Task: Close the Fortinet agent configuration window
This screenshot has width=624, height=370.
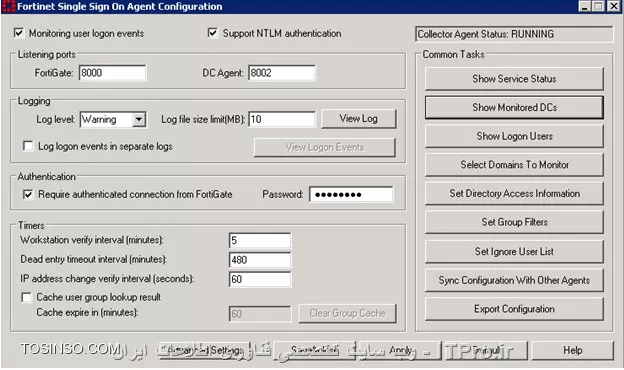Action: point(613,6)
